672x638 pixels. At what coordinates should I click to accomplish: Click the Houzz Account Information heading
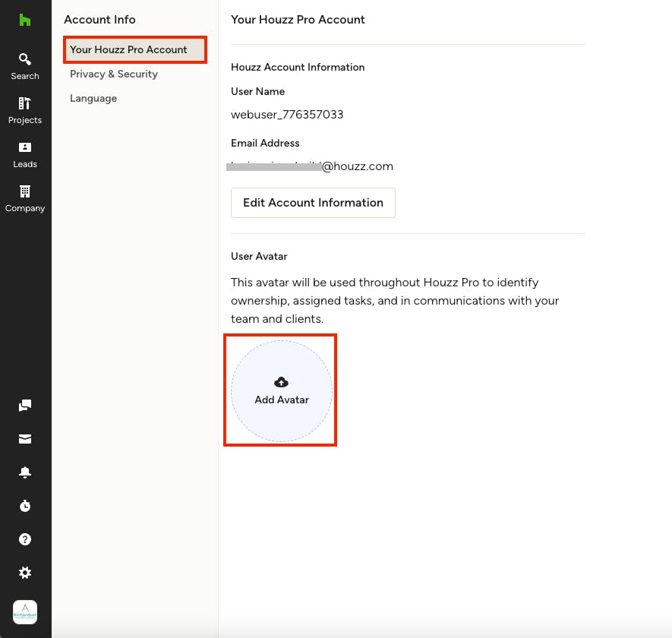[x=298, y=68]
